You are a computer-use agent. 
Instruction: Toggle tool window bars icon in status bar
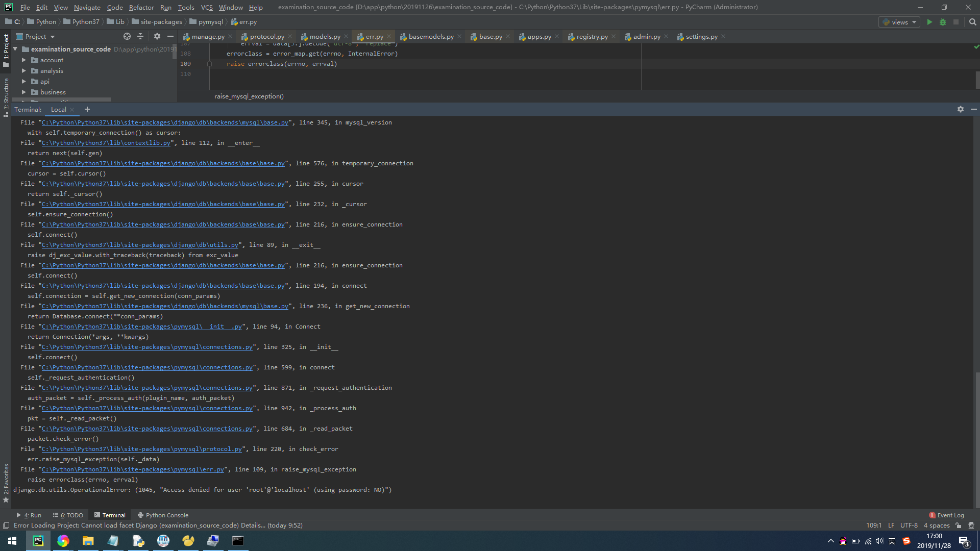pyautogui.click(x=6, y=525)
